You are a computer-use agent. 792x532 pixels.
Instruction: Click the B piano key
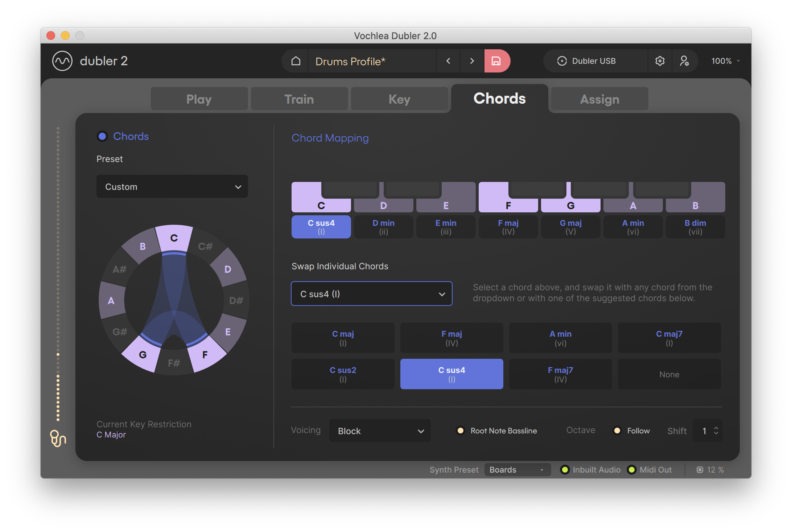point(695,205)
